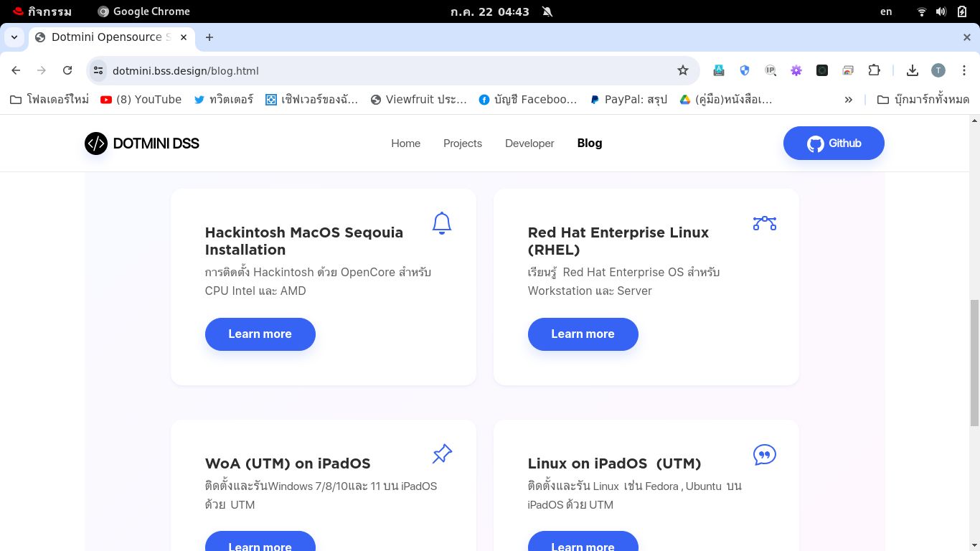Expand hidden bookmarks with the chevron
Image resolution: width=980 pixels, height=551 pixels.
point(848,100)
